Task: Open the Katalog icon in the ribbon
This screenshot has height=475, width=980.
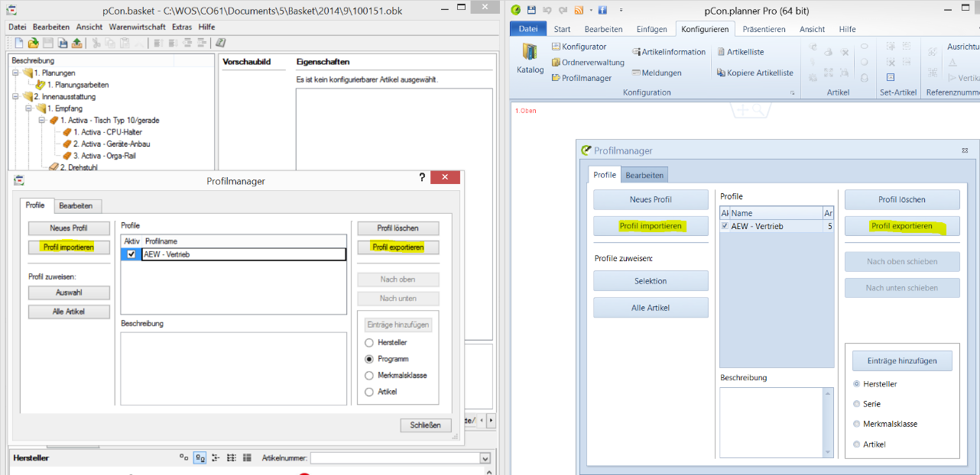Action: [x=529, y=59]
